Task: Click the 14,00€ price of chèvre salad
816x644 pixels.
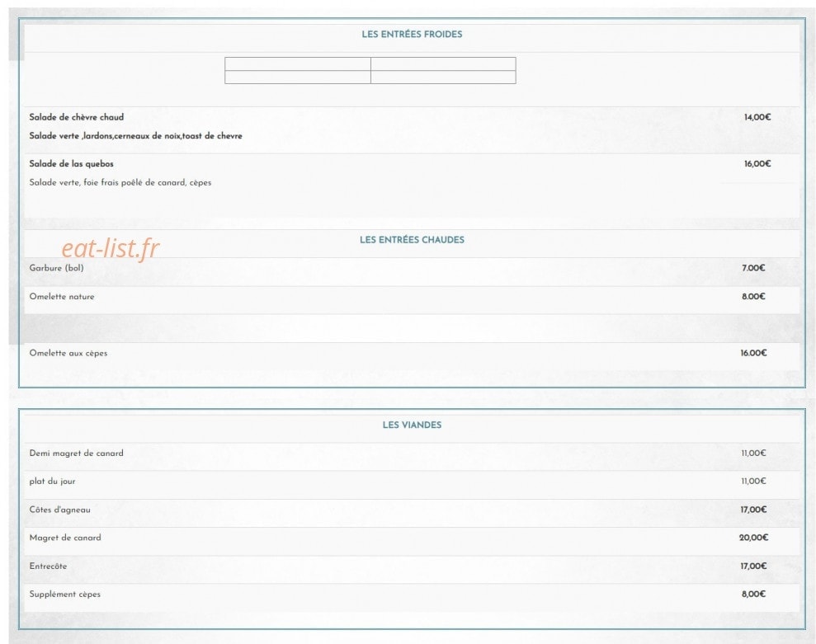Action: (x=757, y=118)
